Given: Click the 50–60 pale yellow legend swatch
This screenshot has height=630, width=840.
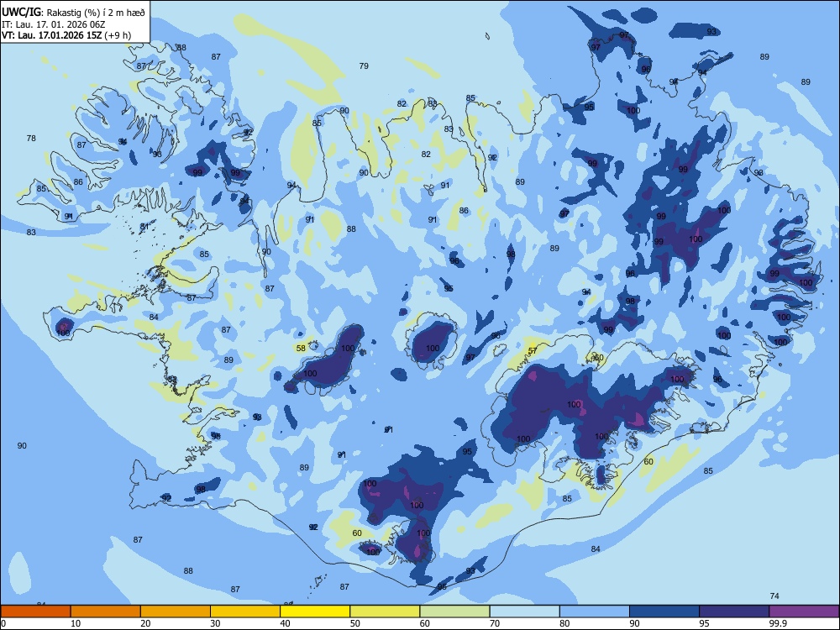Looking at the screenshot, I should click(x=386, y=612).
